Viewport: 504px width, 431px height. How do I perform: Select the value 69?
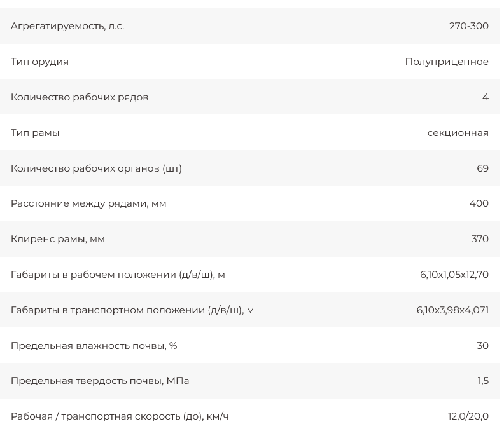point(482,168)
